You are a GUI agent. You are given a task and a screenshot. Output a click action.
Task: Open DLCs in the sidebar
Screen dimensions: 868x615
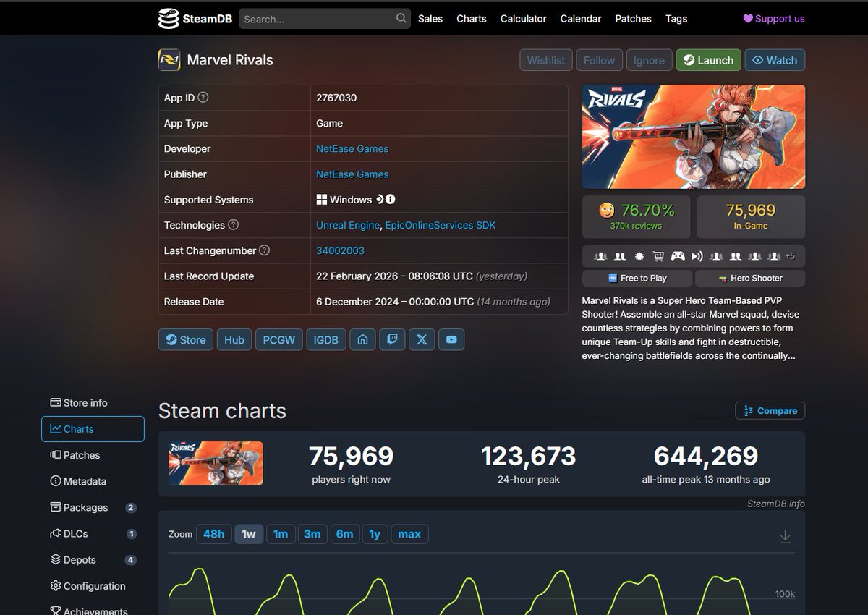(93, 533)
